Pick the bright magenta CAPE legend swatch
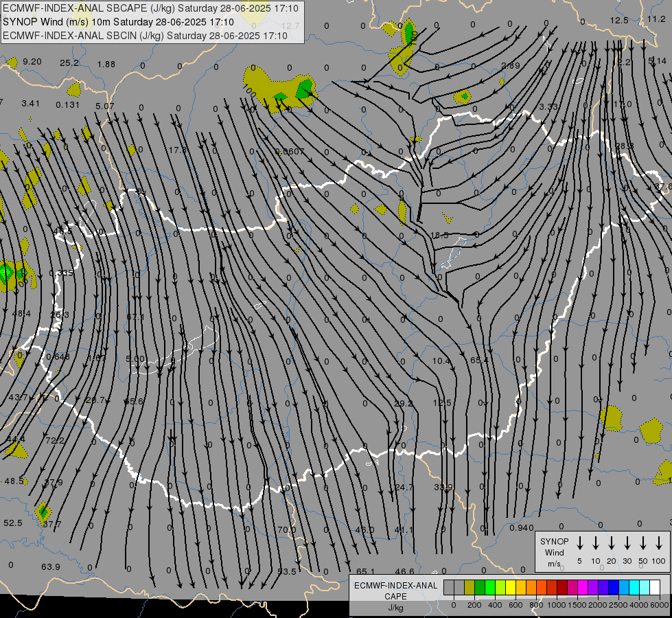Image resolution: width=672 pixels, height=618 pixels. 583,588
